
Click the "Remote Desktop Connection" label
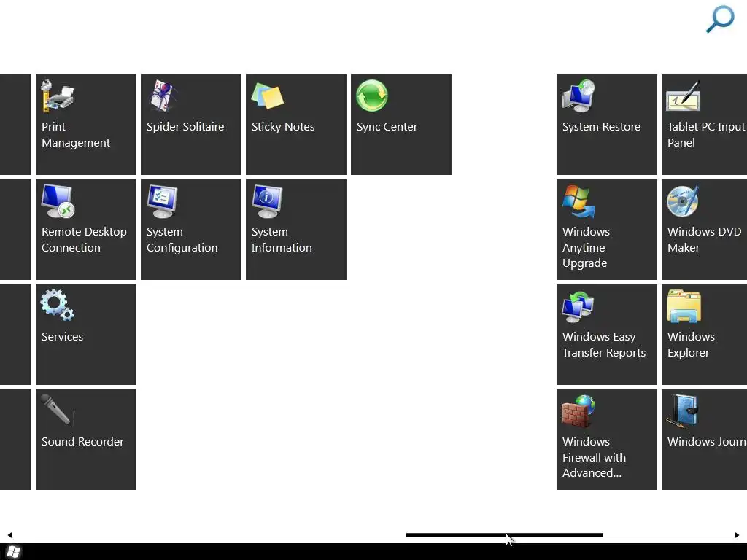click(85, 239)
